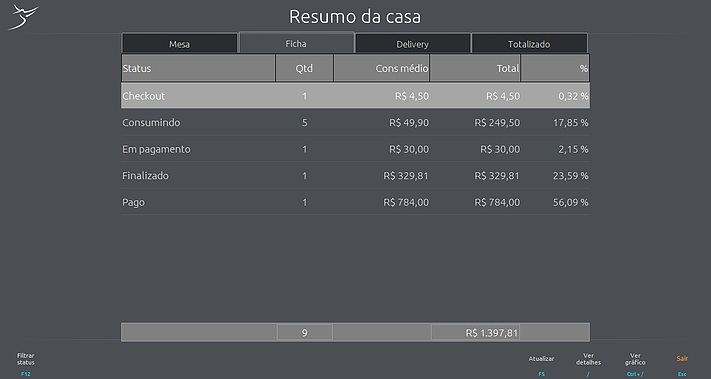Screen dimensions: 711x379
Task: Click the Qtd column header
Action: (304, 68)
